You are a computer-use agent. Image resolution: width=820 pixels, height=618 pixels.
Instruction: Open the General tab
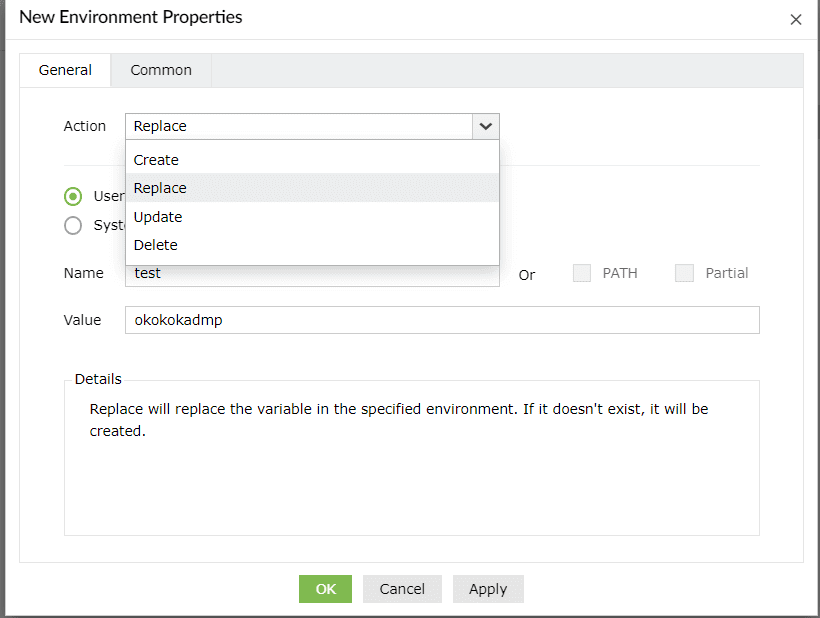(65, 70)
